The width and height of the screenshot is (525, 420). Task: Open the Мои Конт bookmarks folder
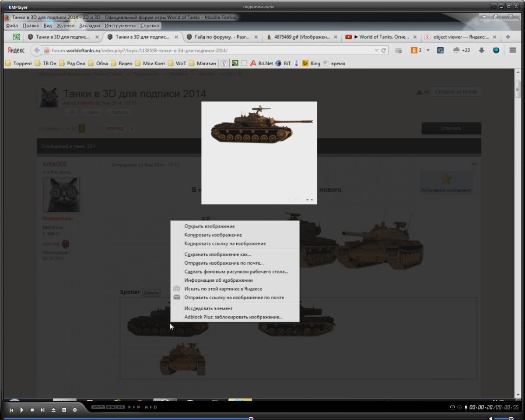click(150, 63)
